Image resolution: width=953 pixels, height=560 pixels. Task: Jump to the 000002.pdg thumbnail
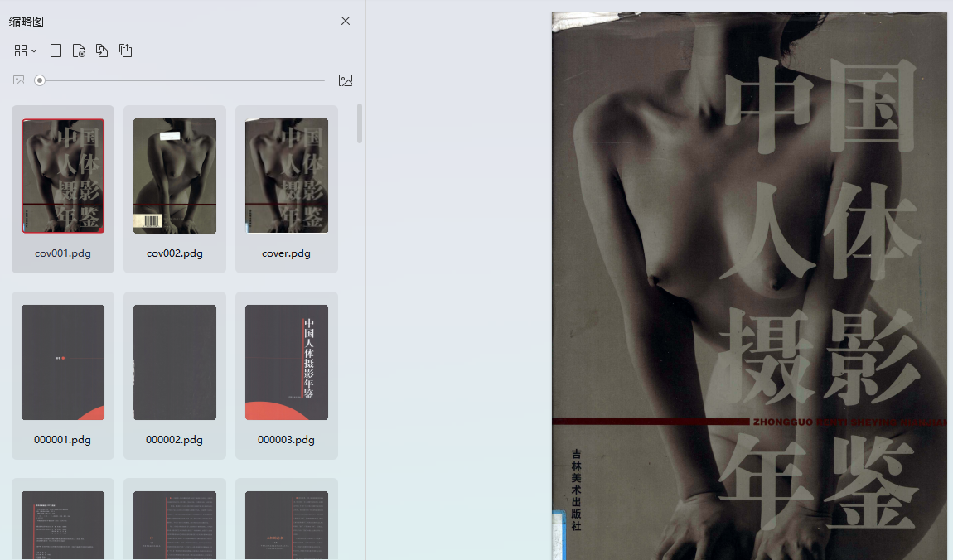coord(175,362)
